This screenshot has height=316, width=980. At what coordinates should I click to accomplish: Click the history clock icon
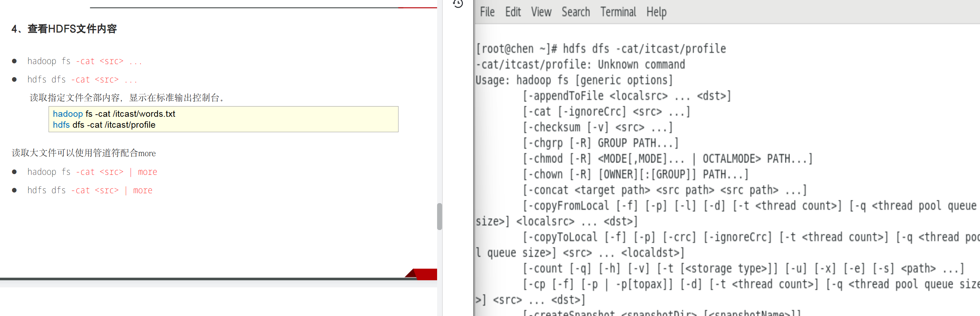458,4
